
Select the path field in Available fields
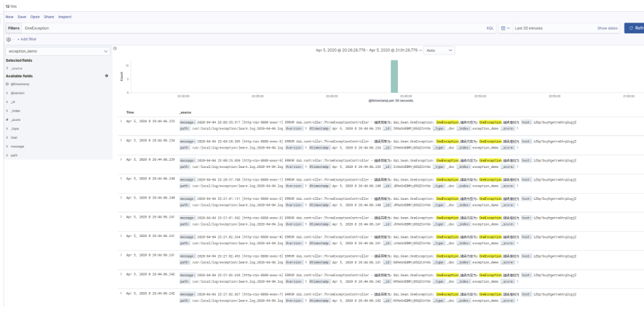coord(14,155)
